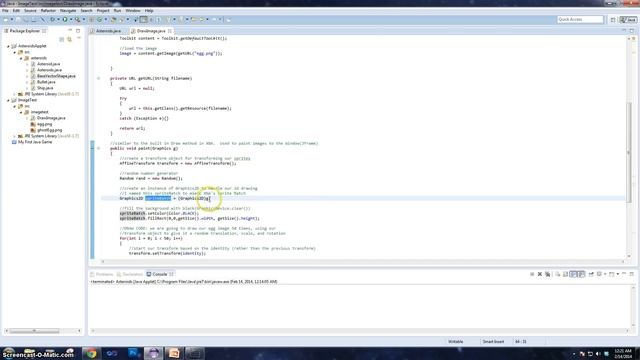
Task: Click the Windows Start button
Action: point(9,353)
